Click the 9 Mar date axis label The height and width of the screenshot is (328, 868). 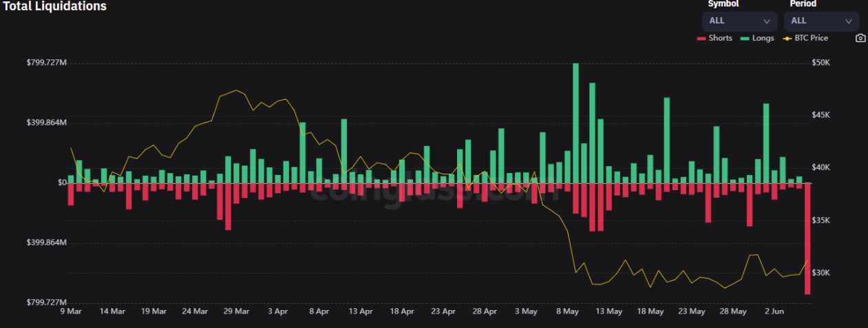coord(70,311)
